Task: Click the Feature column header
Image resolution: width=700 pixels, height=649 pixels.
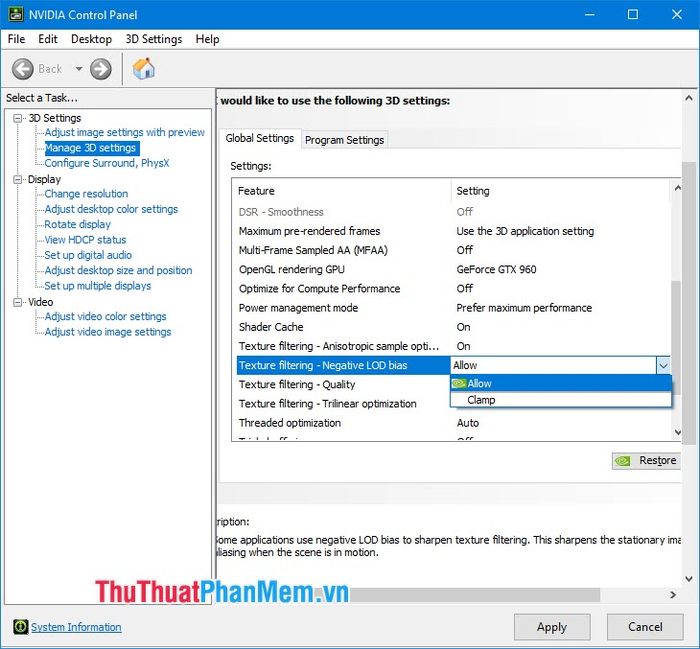Action: 342,191
